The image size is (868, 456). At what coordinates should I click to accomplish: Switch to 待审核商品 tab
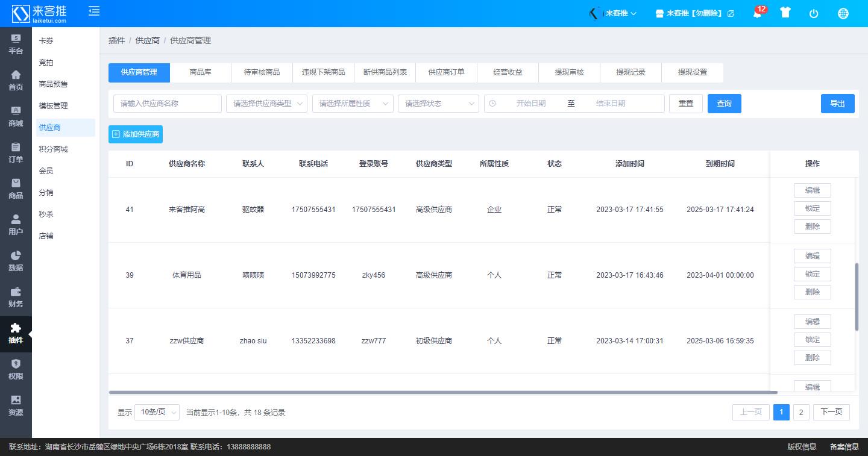click(262, 72)
